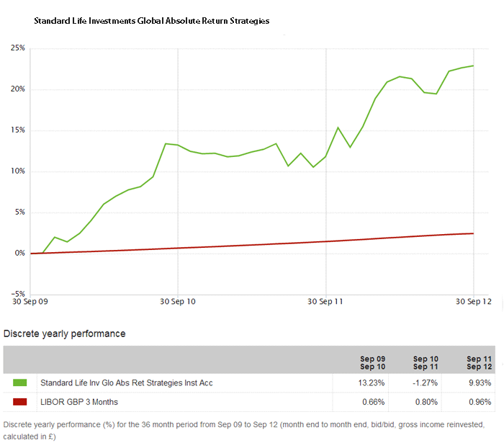
Task: Select the Standard Life Inv Glo Abs Ret Strategies row name
Action: click(127, 383)
